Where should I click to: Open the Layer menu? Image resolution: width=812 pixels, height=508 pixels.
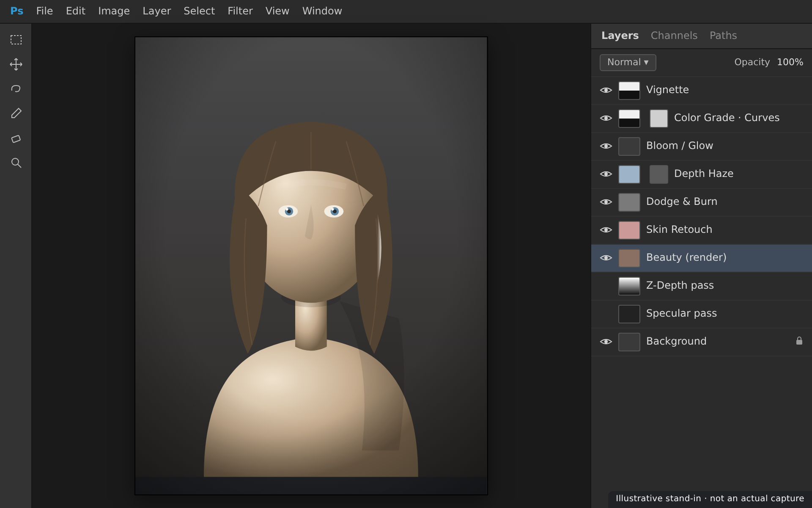(156, 11)
